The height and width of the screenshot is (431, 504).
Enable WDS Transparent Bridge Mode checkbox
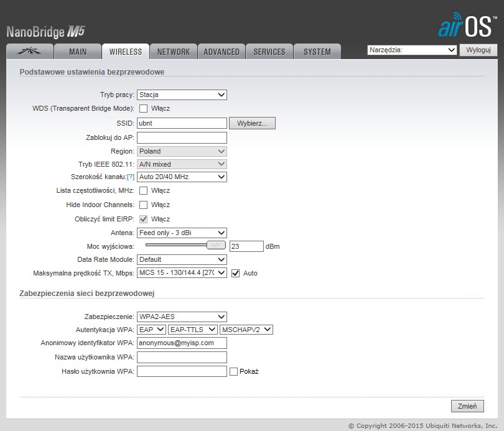pyautogui.click(x=143, y=109)
